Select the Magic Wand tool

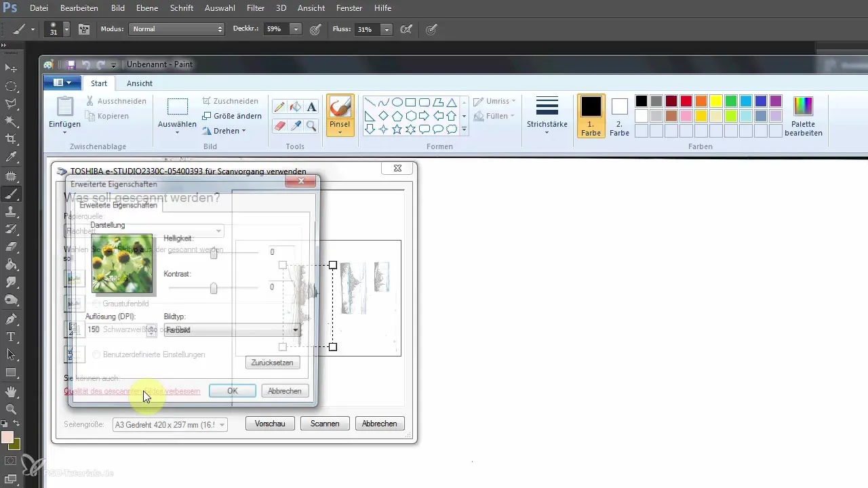point(11,122)
